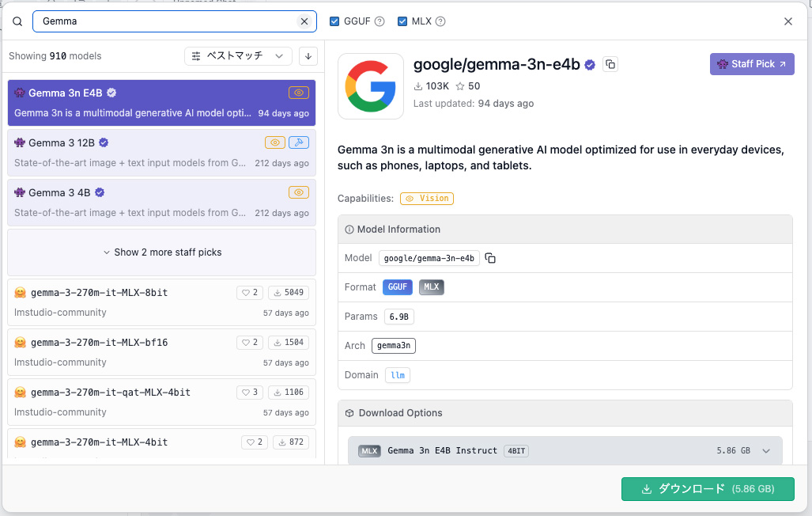
Task: Select gemma-3-270m-it-MLX-8bit from results
Action: 119,302
